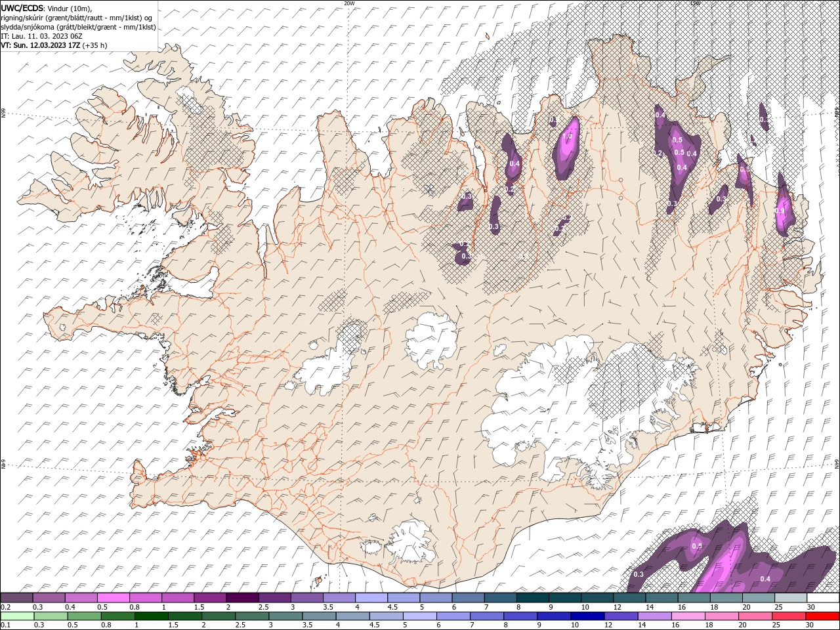Select upper legend swatch between 0.3 and 0.4
Screen dimensions: 840x630
pyautogui.click(x=49, y=598)
